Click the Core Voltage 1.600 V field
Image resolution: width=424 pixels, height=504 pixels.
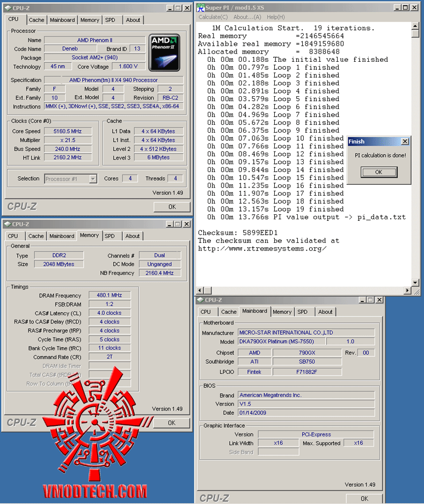[128, 67]
